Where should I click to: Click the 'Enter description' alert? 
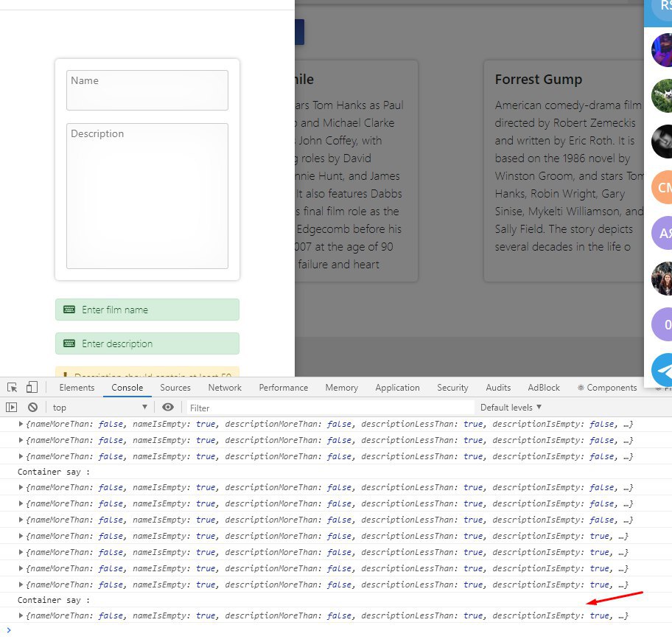147,343
